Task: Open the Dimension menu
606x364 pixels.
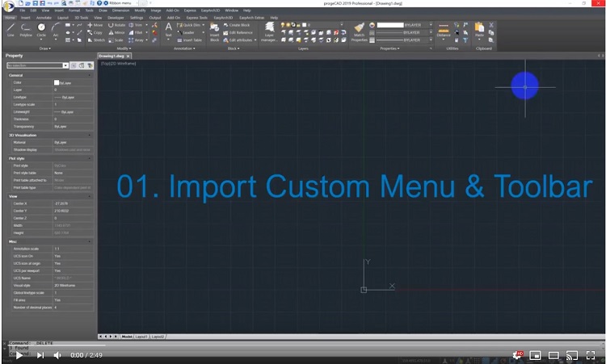Action: pyautogui.click(x=120, y=10)
